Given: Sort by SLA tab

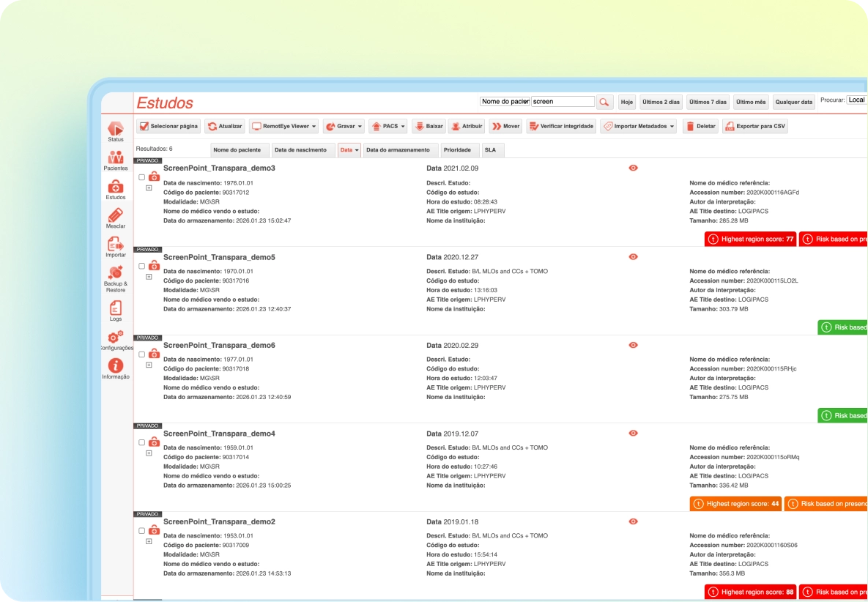Looking at the screenshot, I should [x=493, y=150].
